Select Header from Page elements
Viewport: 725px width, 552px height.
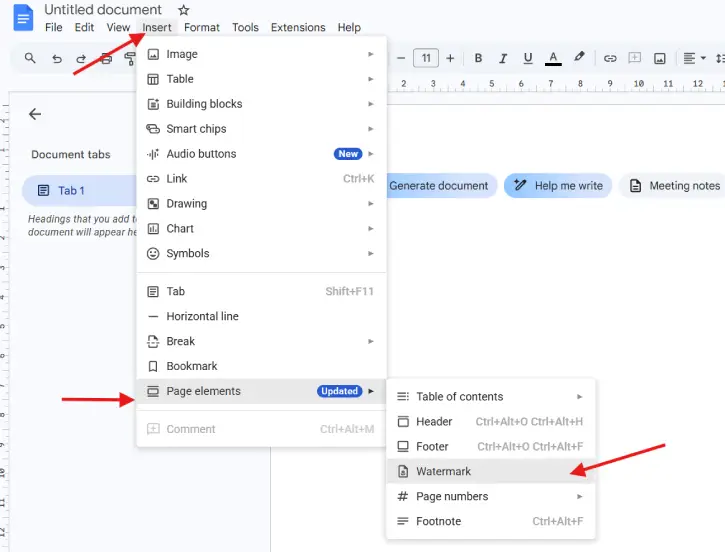pyautogui.click(x=490, y=422)
